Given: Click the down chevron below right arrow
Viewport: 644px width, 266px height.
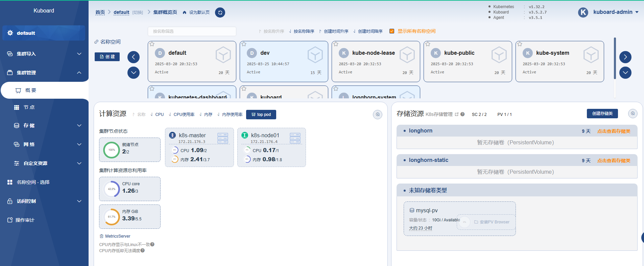Looking at the screenshot, I should 625,73.
